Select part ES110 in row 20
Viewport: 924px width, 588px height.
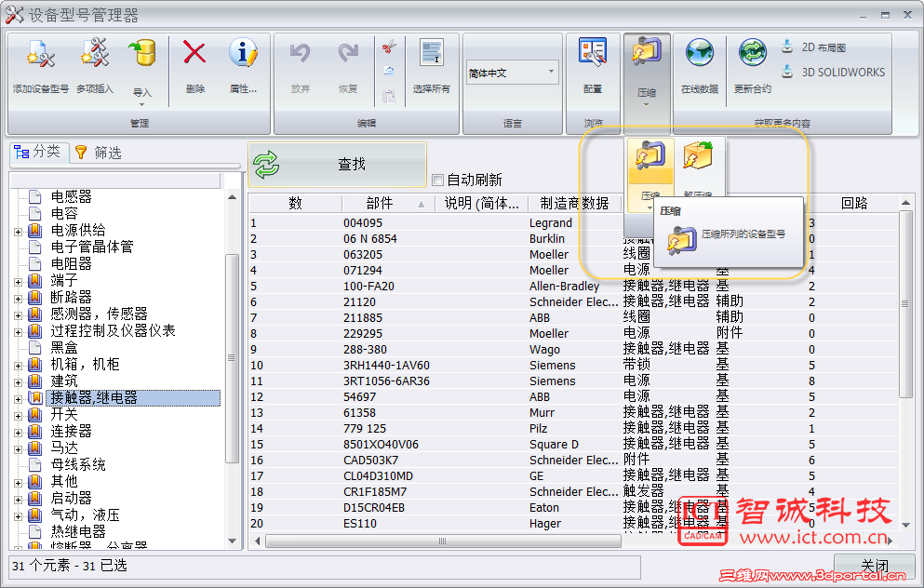359,523
